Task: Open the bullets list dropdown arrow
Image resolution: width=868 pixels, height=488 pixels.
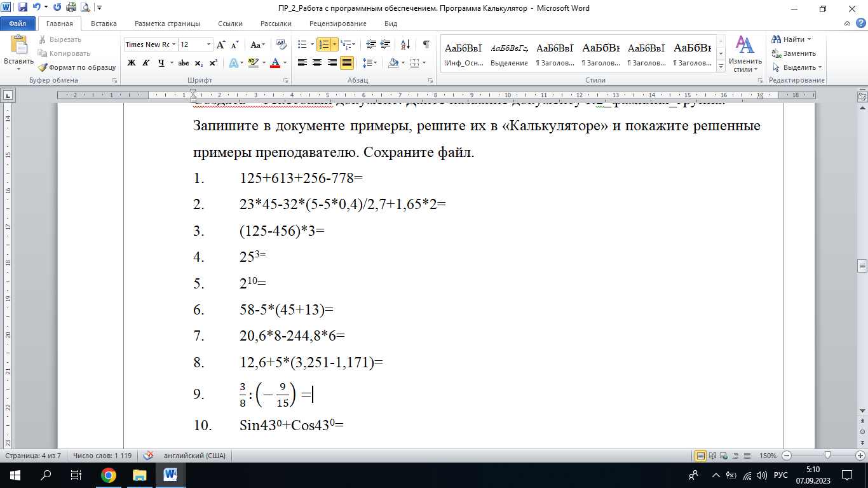Action: (311, 45)
